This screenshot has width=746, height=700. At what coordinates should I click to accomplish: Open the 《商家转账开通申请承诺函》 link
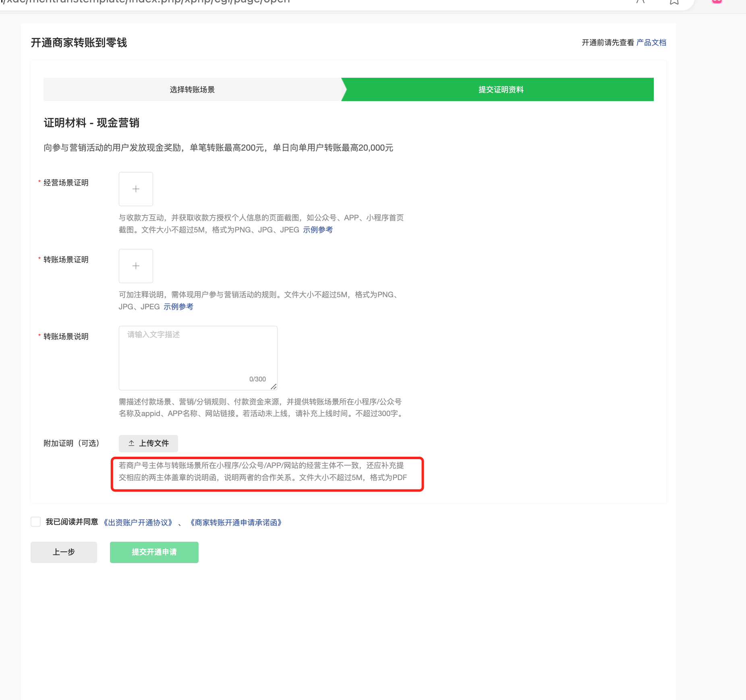click(x=236, y=522)
